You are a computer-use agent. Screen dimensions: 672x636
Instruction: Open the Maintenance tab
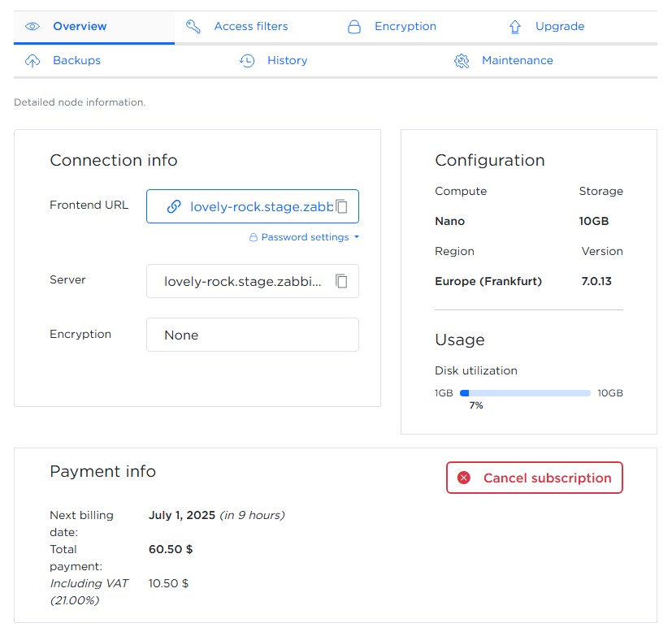click(517, 61)
